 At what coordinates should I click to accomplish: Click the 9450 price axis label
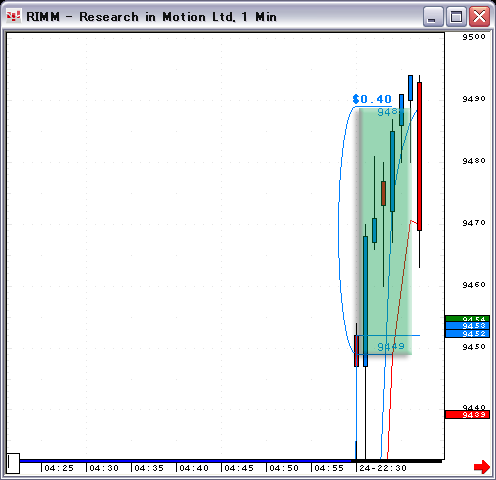pyautogui.click(x=474, y=347)
